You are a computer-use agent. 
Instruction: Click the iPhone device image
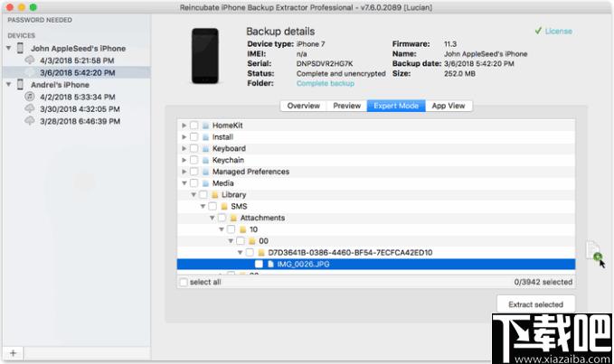pyautogui.click(x=204, y=56)
